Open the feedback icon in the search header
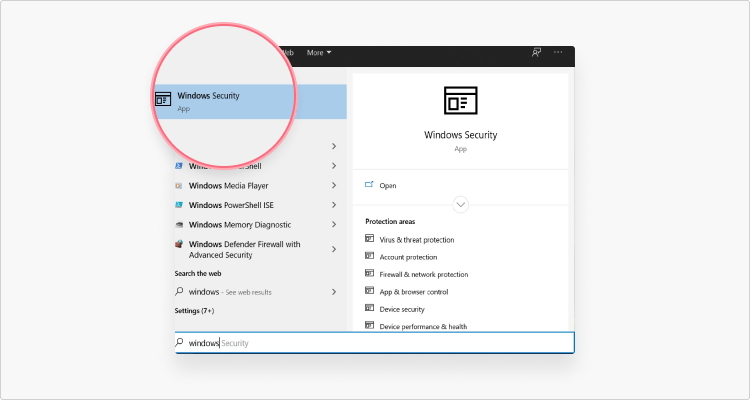The height and width of the screenshot is (400, 750). click(536, 53)
